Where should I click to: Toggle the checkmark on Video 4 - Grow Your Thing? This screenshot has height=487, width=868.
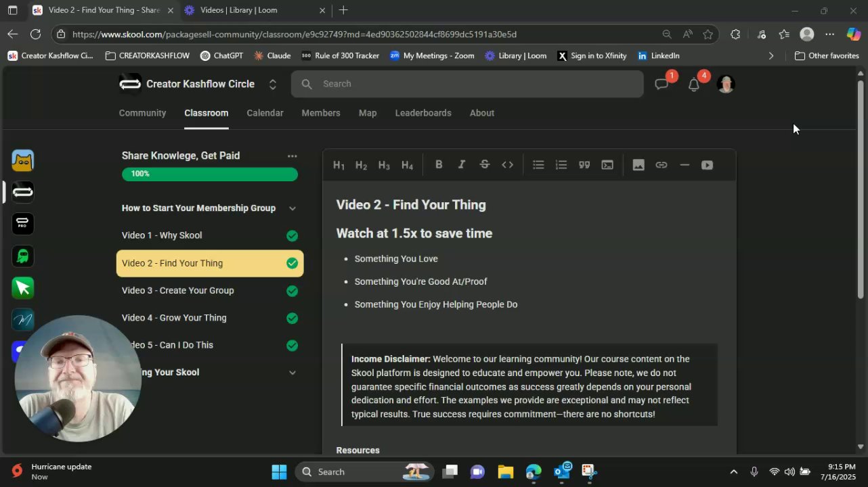(292, 318)
